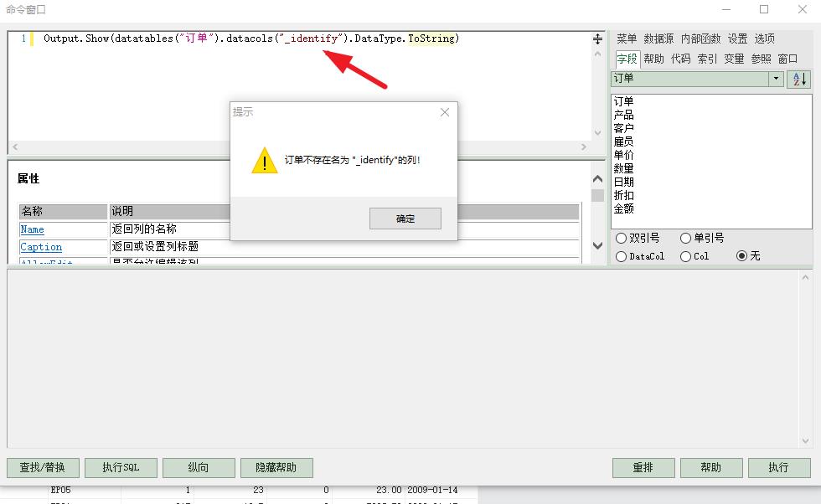
Task: Open the 订单 table dropdown
Action: point(776,79)
